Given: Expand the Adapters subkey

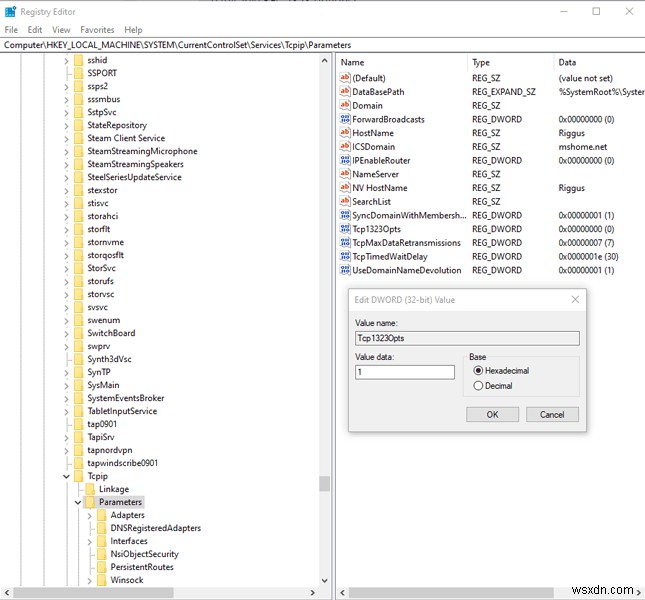Looking at the screenshot, I should (x=90, y=515).
